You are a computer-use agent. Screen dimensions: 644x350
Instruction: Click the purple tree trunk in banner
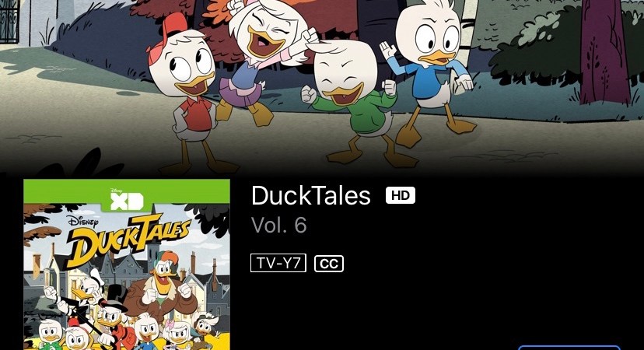[604, 54]
